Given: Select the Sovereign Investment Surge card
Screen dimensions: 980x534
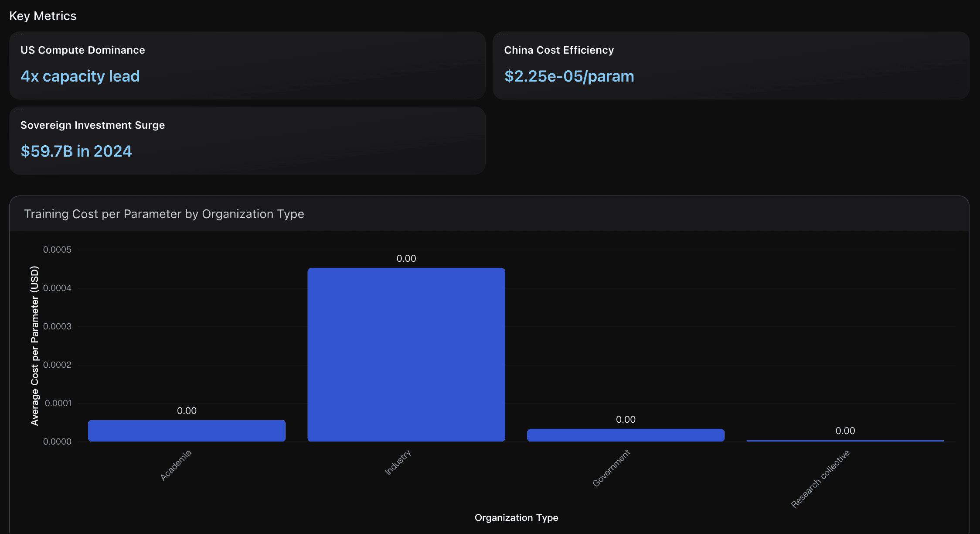Looking at the screenshot, I should click(x=247, y=140).
